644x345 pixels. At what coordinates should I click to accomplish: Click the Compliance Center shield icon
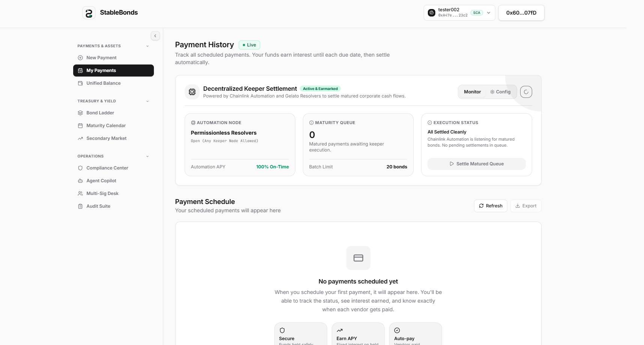[80, 168]
